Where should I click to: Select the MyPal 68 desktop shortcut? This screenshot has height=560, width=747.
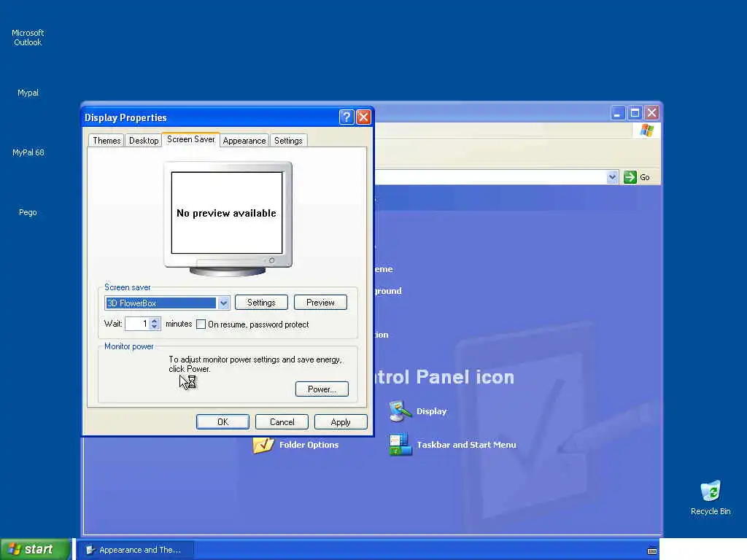point(28,152)
